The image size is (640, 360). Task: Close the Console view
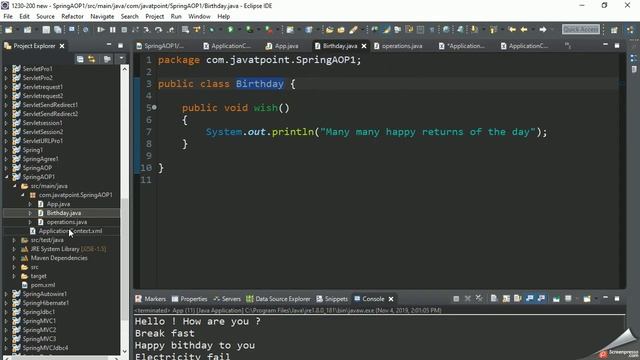point(391,299)
